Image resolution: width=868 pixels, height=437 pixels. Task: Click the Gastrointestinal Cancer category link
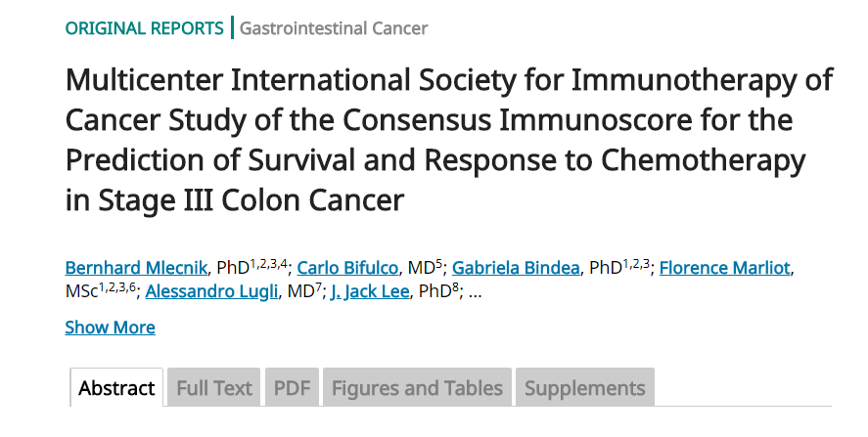click(x=334, y=28)
